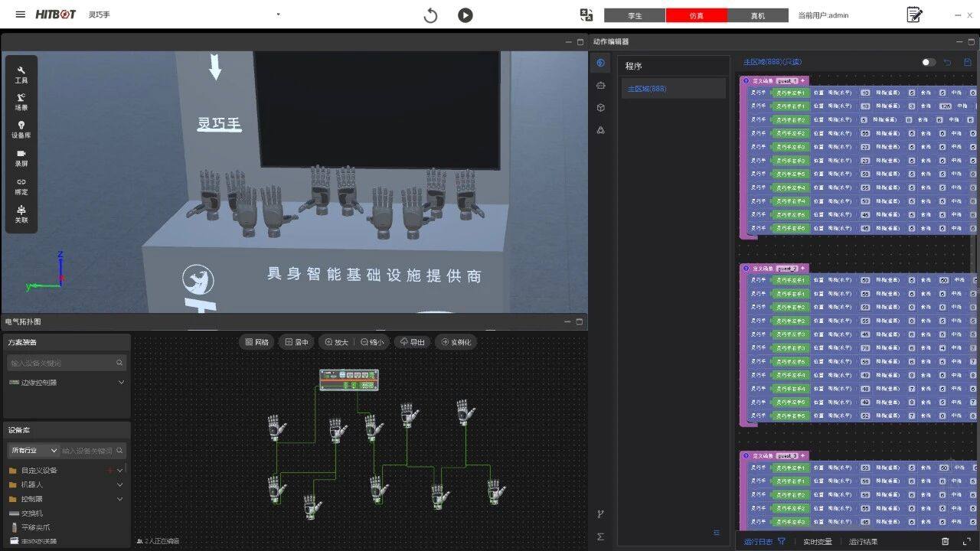Click the play button in top toolbar
Viewport: 980px width, 551px height.
point(465,15)
